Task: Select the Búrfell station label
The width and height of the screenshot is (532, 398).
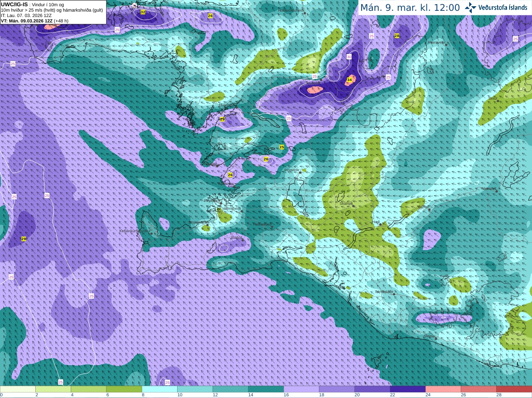Action: (x=423, y=206)
